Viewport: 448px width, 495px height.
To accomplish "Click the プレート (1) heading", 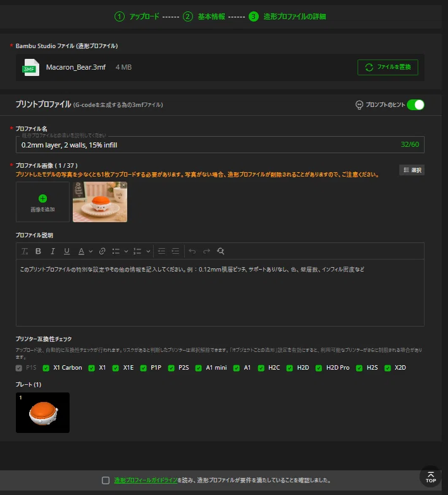I will click(28, 384).
